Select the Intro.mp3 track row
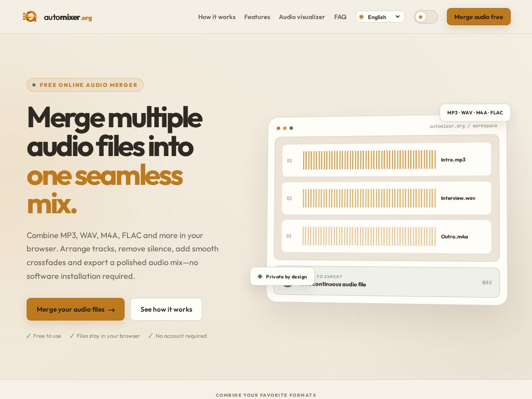532x399 pixels. pyautogui.click(x=387, y=160)
